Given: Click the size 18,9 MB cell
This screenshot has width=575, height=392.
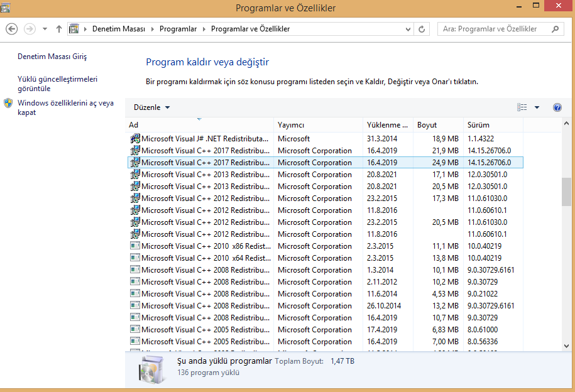Looking at the screenshot, I should [445, 139].
